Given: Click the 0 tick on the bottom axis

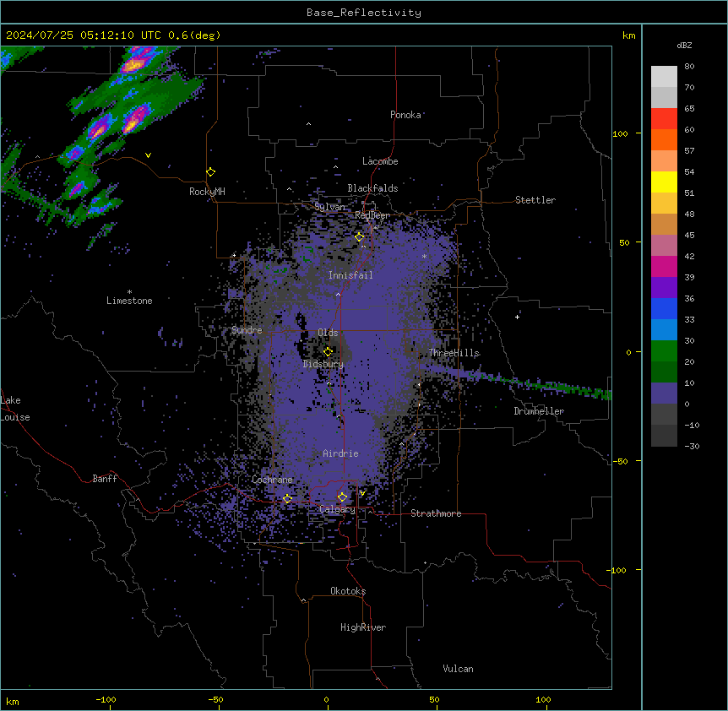Looking at the screenshot, I should (x=326, y=699).
